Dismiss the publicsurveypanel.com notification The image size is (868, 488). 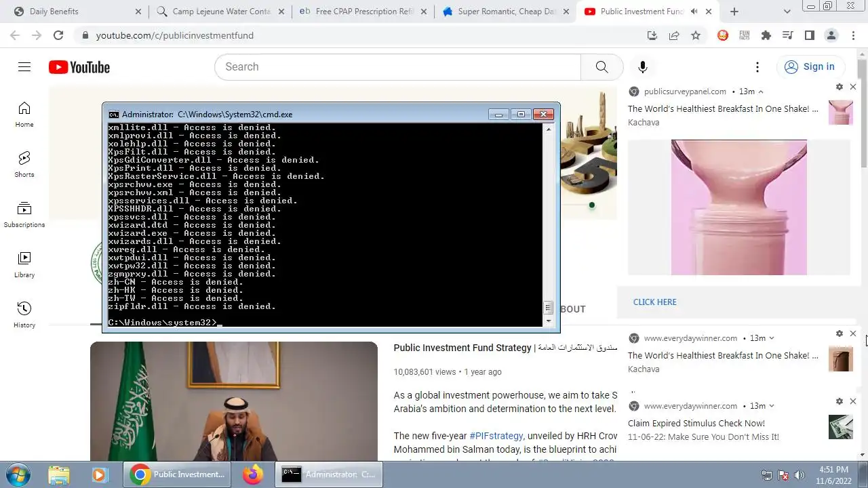[x=853, y=87]
